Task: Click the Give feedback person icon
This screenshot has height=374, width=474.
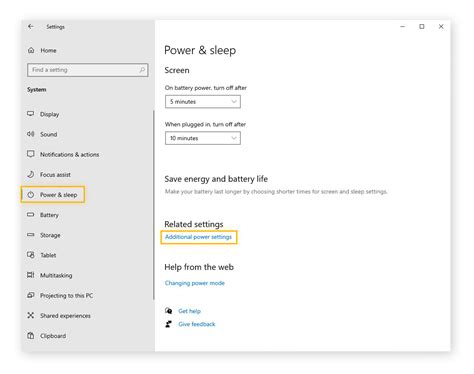Action: click(x=169, y=324)
